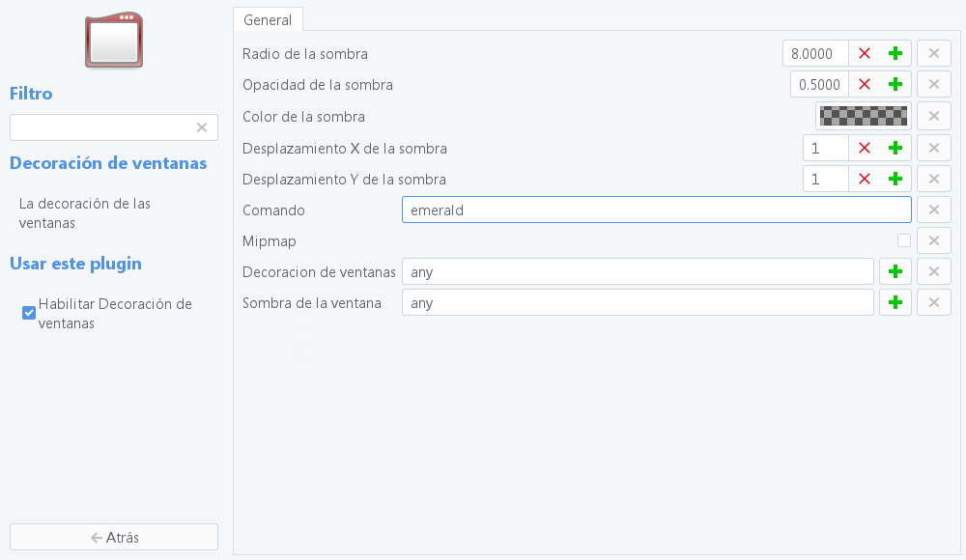Image resolution: width=966 pixels, height=560 pixels.
Task: Disable Habilitar Decoración de ventanas checkbox
Action: pos(29,312)
